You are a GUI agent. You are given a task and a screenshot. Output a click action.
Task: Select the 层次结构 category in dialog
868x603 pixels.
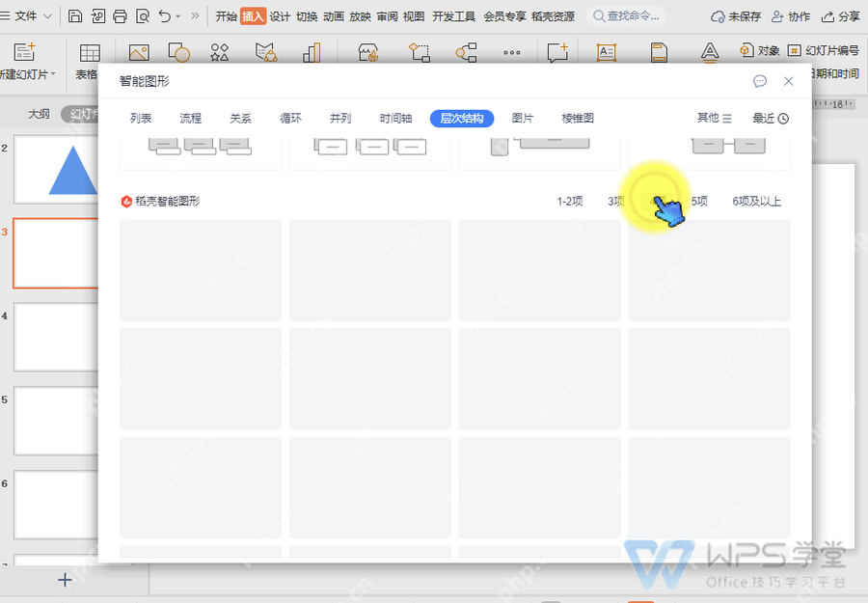tap(462, 118)
